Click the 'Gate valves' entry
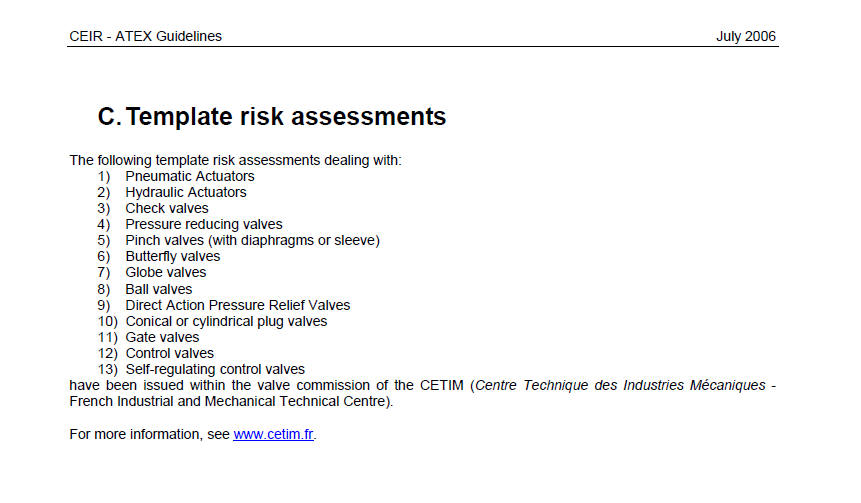The image size is (861, 503). (x=162, y=337)
